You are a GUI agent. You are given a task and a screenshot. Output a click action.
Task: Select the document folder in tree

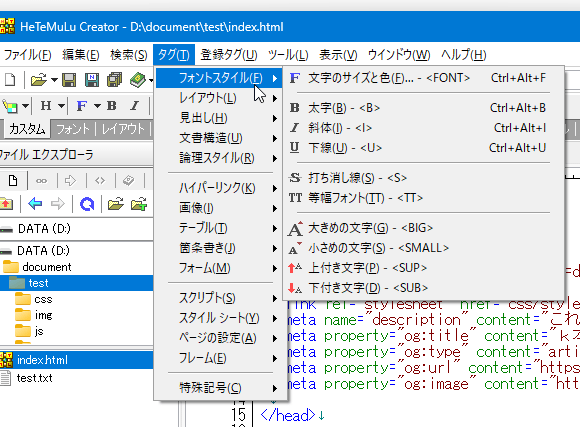(47, 267)
